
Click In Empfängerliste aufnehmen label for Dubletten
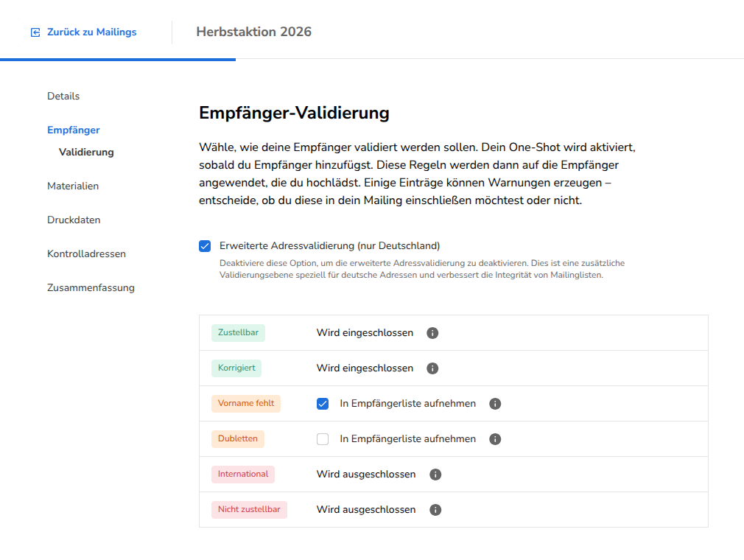click(407, 439)
